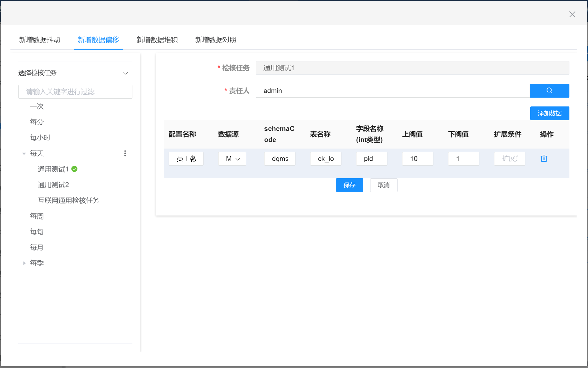Image resolution: width=588 pixels, height=368 pixels.
Task: Close the dialog with the X icon
Action: [x=572, y=14]
